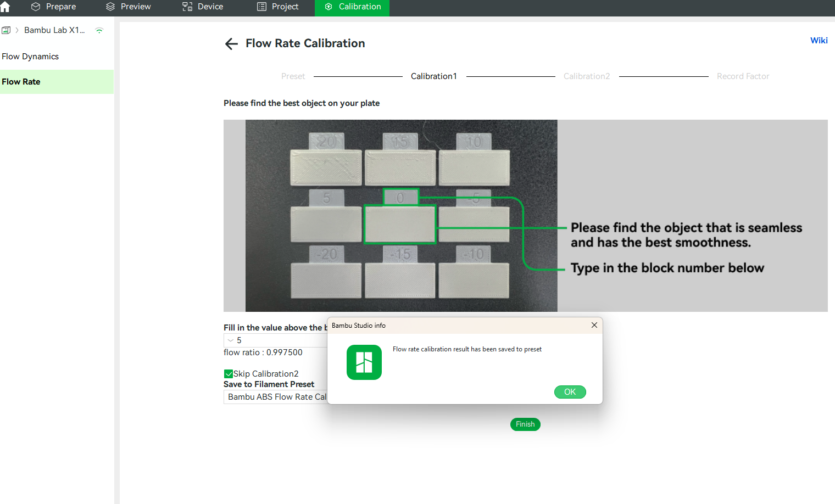Switch to the Preview tab
This screenshot has width=835, height=504.
tap(129, 7)
